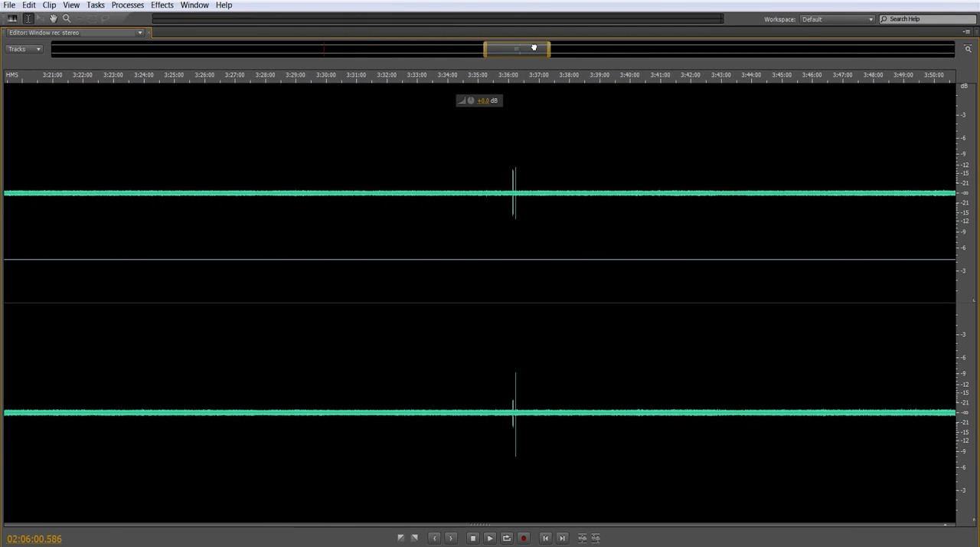Viewport: 980px width, 547px height.
Task: Open the Edit menu
Action: coord(29,5)
